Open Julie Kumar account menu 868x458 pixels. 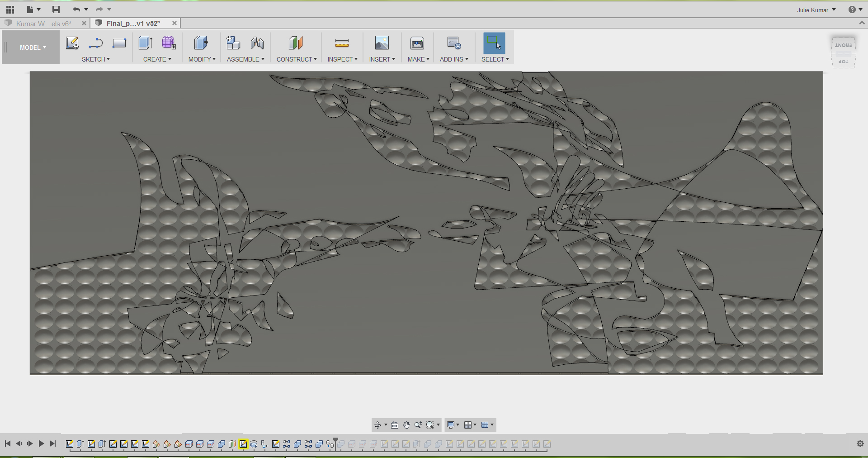pos(816,10)
